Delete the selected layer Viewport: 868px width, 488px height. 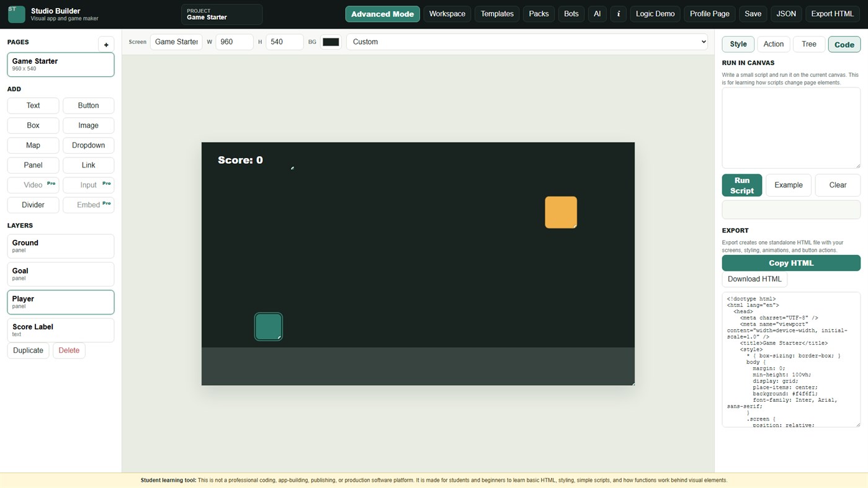coord(69,350)
